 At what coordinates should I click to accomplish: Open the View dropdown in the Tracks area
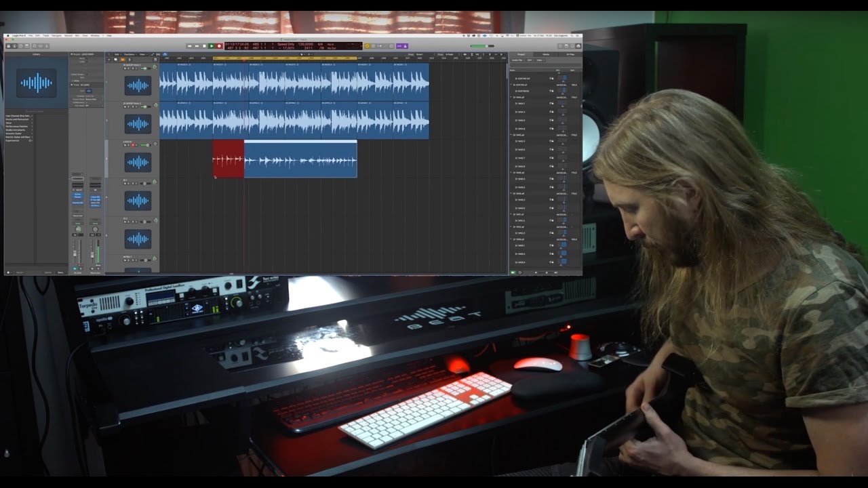tap(142, 54)
